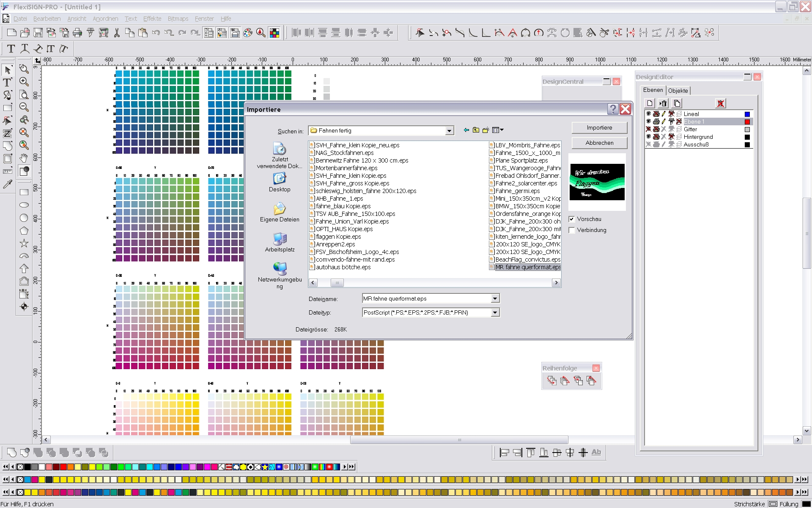Select the Text tool in left toolbox

click(x=7, y=82)
